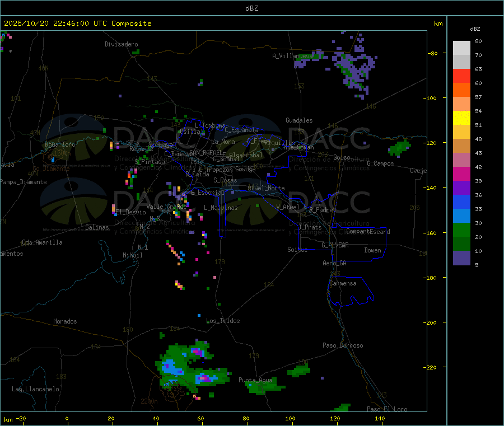Click the 'Salinas' place label

(x=97, y=227)
